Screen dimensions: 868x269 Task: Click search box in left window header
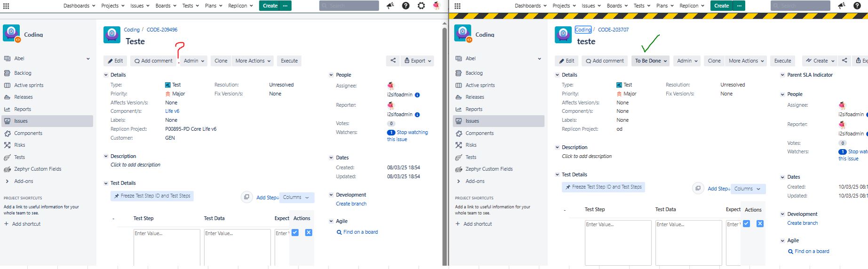(x=349, y=6)
